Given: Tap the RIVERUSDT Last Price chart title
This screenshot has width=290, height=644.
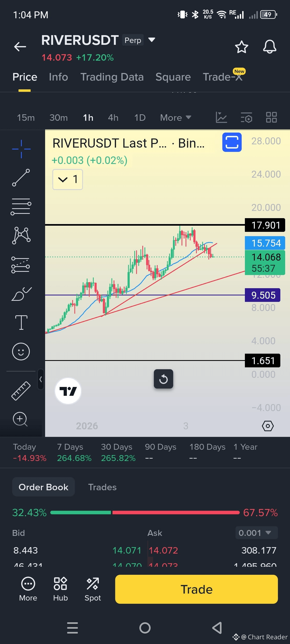Looking at the screenshot, I should [x=128, y=143].
